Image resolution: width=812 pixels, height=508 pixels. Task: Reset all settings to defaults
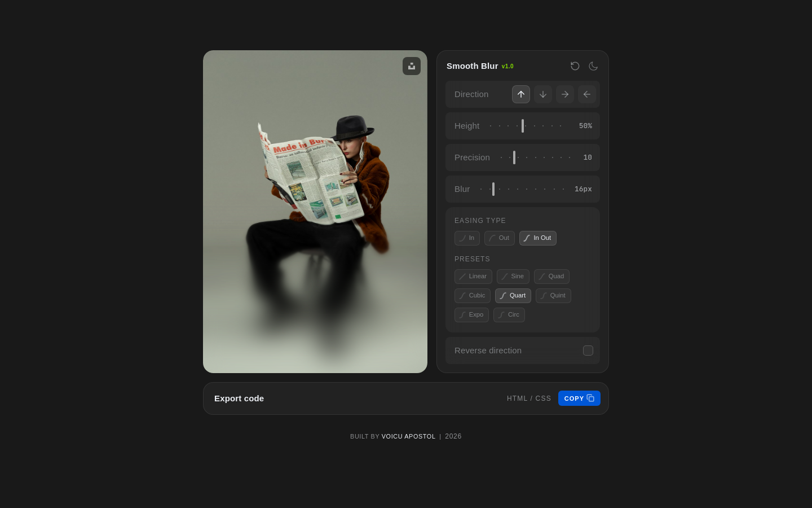click(575, 66)
